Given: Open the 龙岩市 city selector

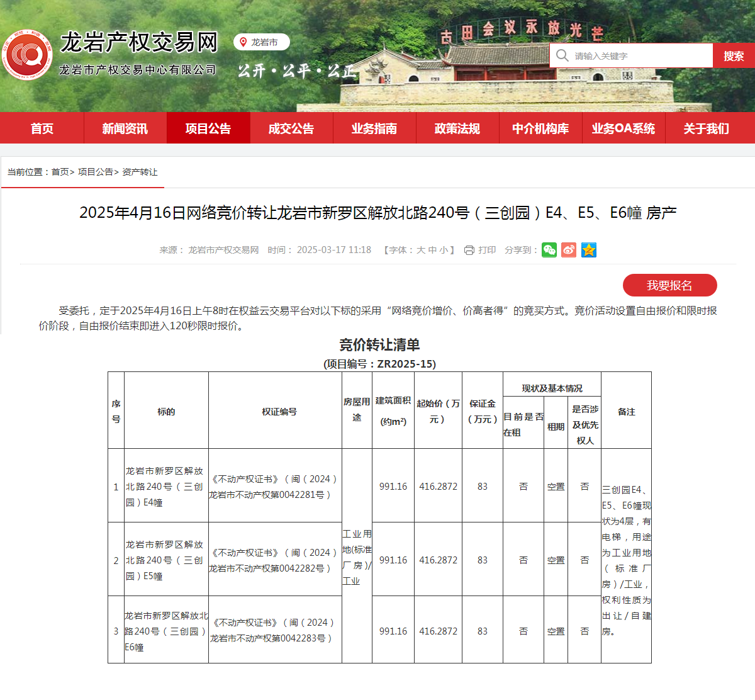Looking at the screenshot, I should (264, 42).
